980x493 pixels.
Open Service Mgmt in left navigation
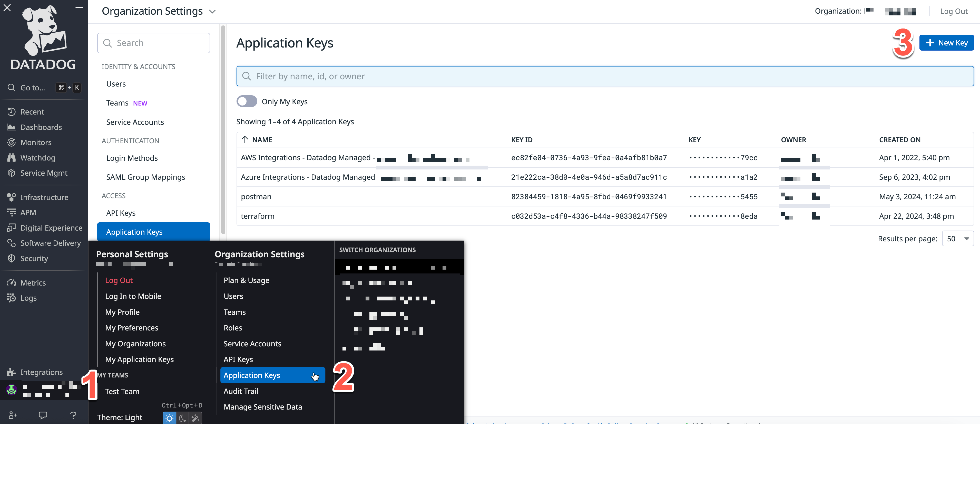[x=43, y=173]
